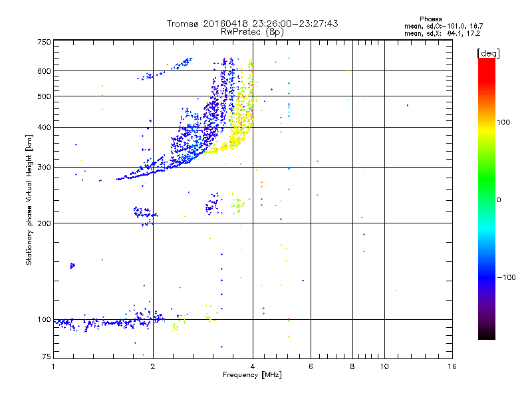This screenshot has width=532, height=399.
Task: Click the y-axis tick label '200'
Action: (x=44, y=223)
